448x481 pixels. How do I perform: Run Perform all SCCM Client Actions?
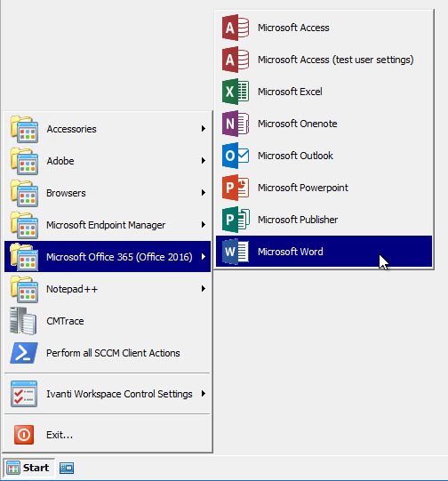point(108,353)
